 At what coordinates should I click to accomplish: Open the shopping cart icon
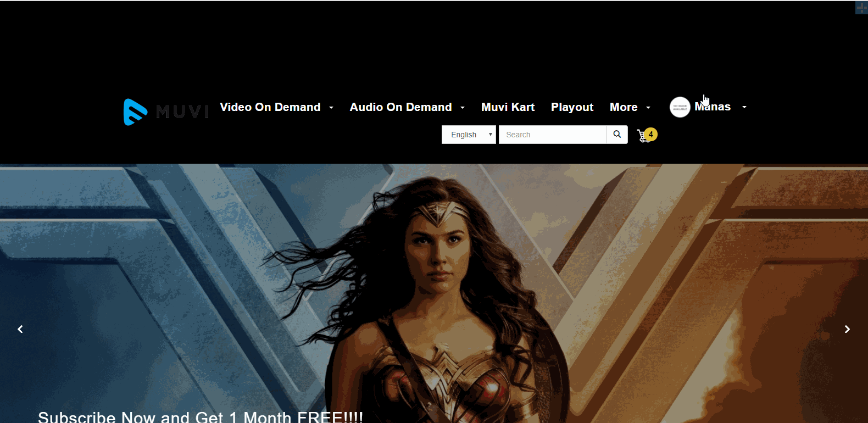[647, 135]
